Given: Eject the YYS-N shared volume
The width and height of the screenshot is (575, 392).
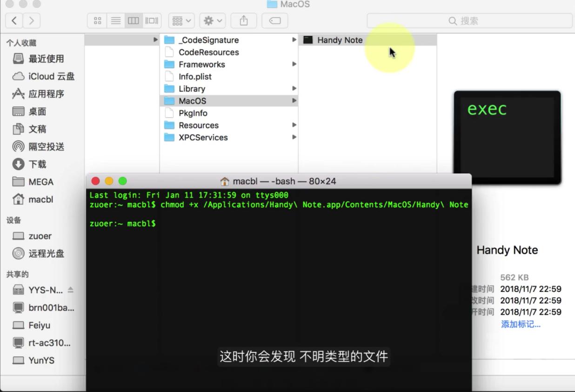Looking at the screenshot, I should tap(70, 289).
